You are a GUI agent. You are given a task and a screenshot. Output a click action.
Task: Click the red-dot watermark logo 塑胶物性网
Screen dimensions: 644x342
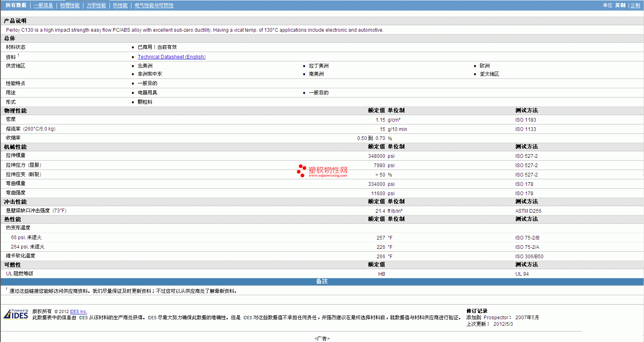click(x=322, y=170)
